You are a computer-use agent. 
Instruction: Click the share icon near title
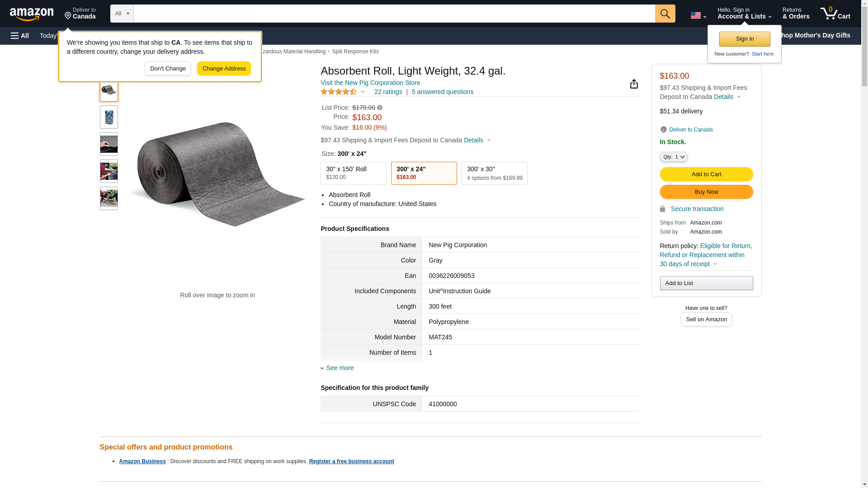click(x=634, y=84)
